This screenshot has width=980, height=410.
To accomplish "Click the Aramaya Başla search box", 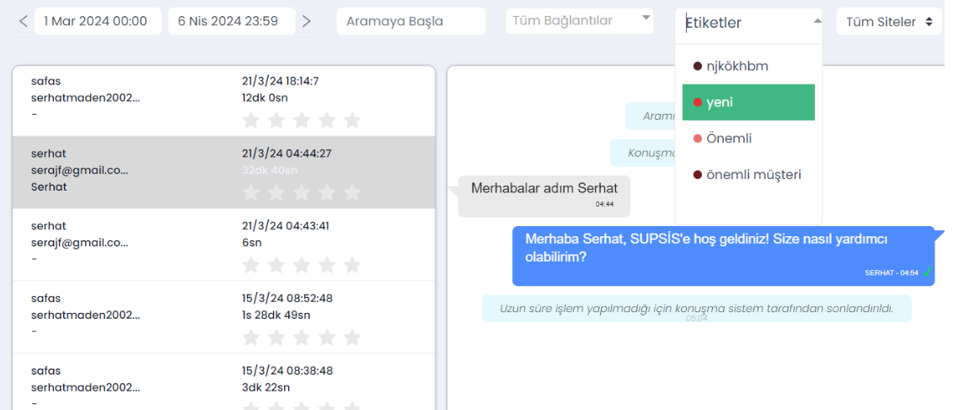I will click(411, 21).
